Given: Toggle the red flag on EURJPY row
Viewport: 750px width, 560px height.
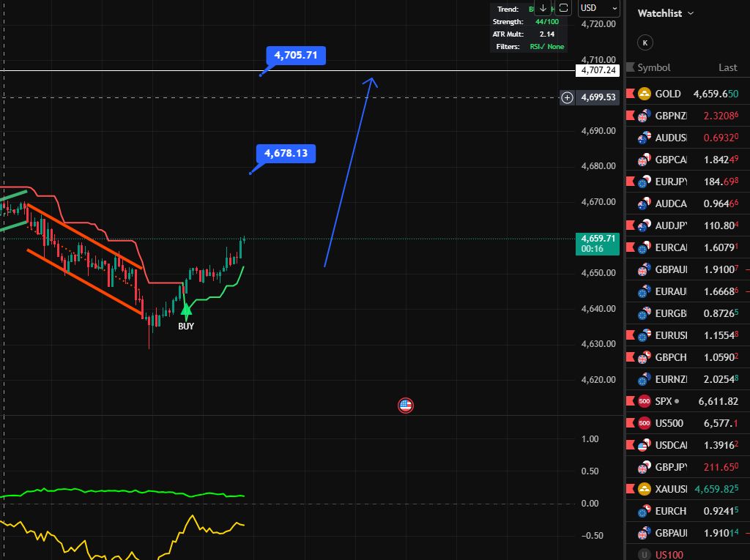Looking at the screenshot, I should coord(629,182).
